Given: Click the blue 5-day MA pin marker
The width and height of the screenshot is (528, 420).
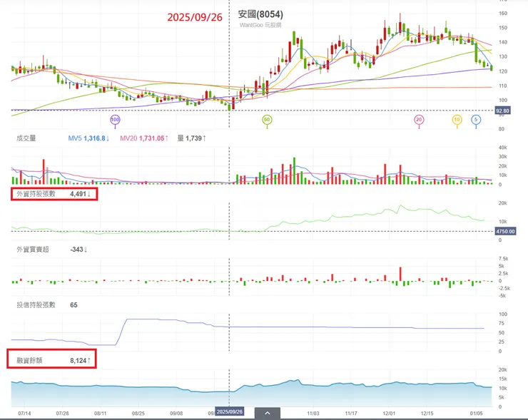Looking at the screenshot, I should point(476,120).
